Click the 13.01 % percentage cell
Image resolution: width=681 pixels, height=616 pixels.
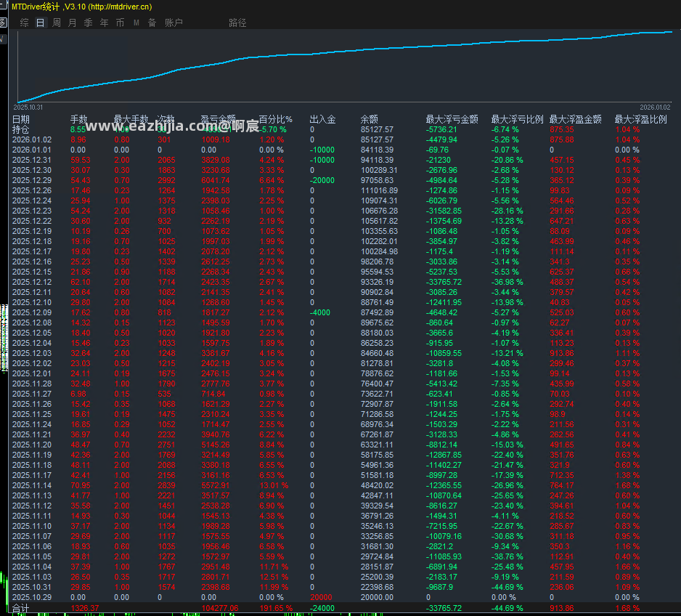tap(274, 485)
